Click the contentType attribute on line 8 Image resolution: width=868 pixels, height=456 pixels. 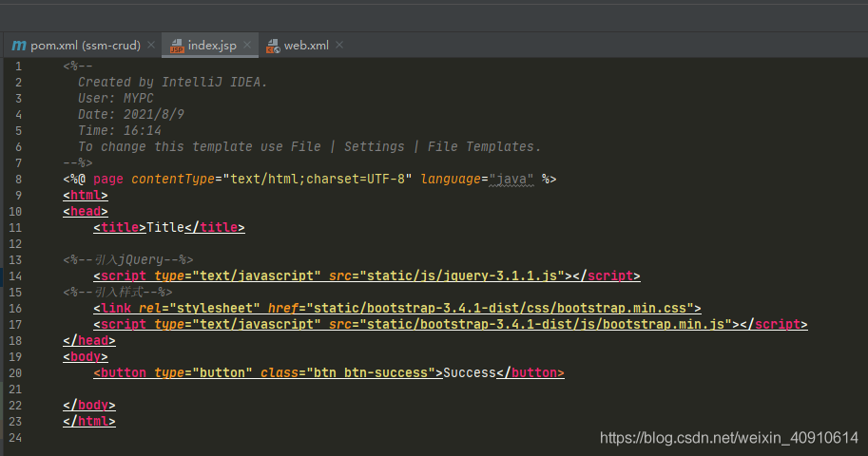tap(173, 180)
